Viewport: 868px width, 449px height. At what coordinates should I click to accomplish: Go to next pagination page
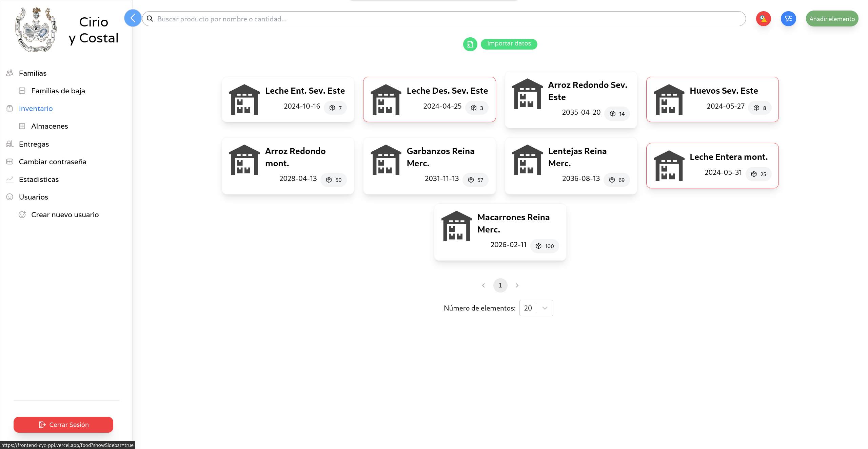tap(517, 285)
